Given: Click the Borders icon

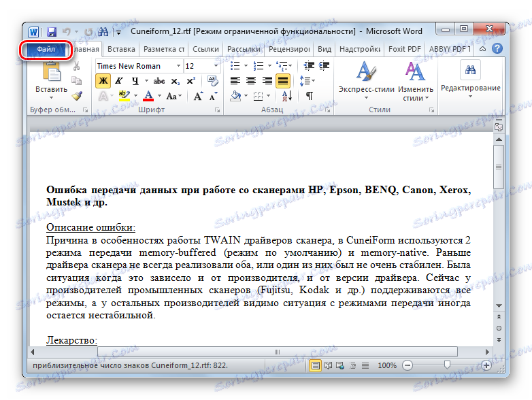Looking at the screenshot, I should tap(259, 96).
